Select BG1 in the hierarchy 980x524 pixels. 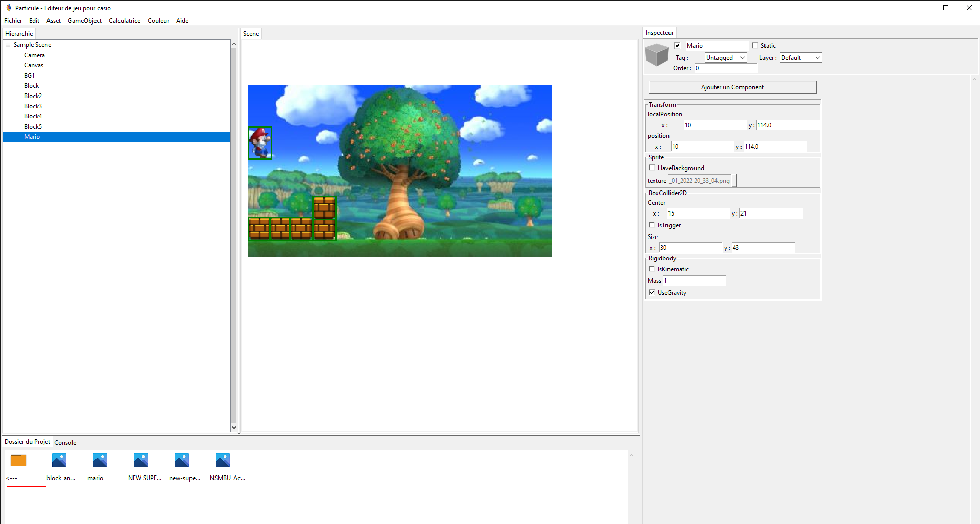coord(29,76)
